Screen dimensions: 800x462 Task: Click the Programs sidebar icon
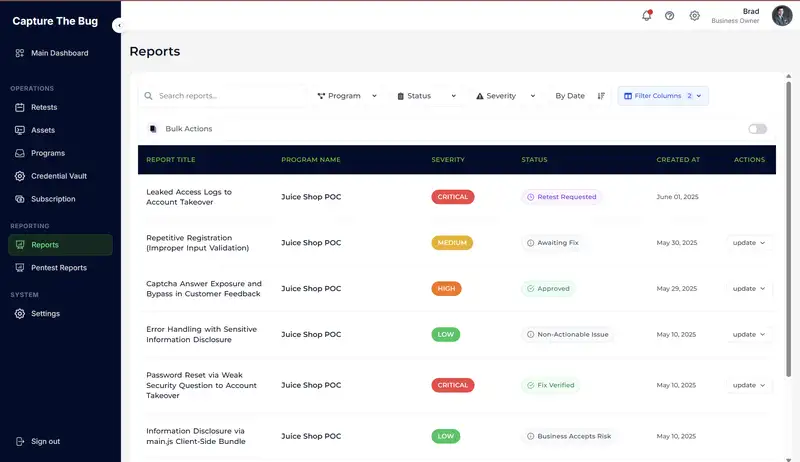click(x=20, y=153)
